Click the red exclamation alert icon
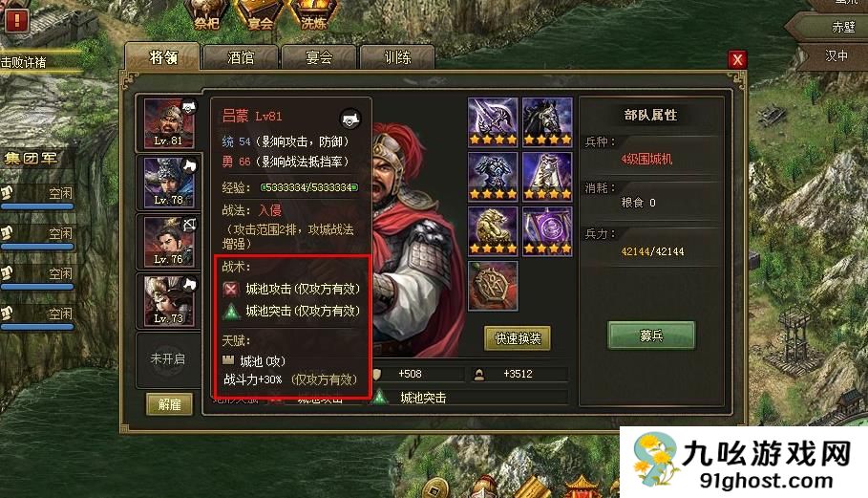 [16, 21]
